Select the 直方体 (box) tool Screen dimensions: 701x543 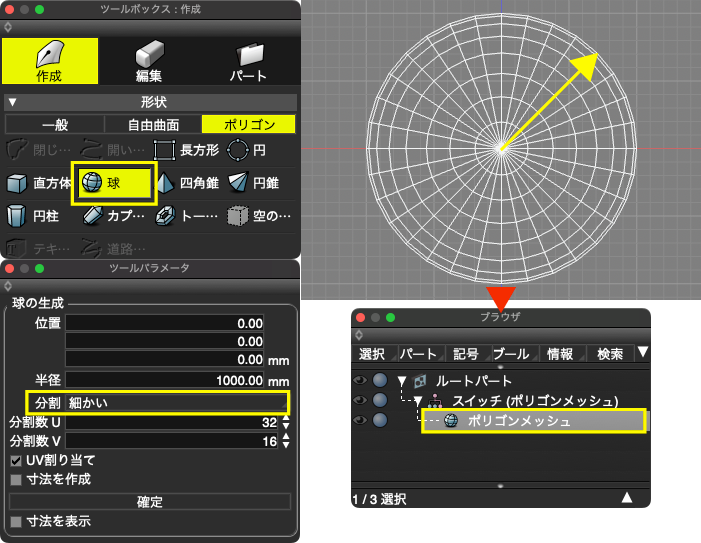pyautogui.click(x=38, y=184)
